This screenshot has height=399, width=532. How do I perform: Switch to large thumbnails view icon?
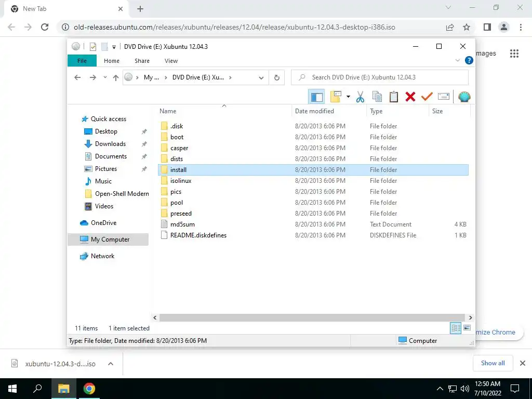[x=467, y=328]
